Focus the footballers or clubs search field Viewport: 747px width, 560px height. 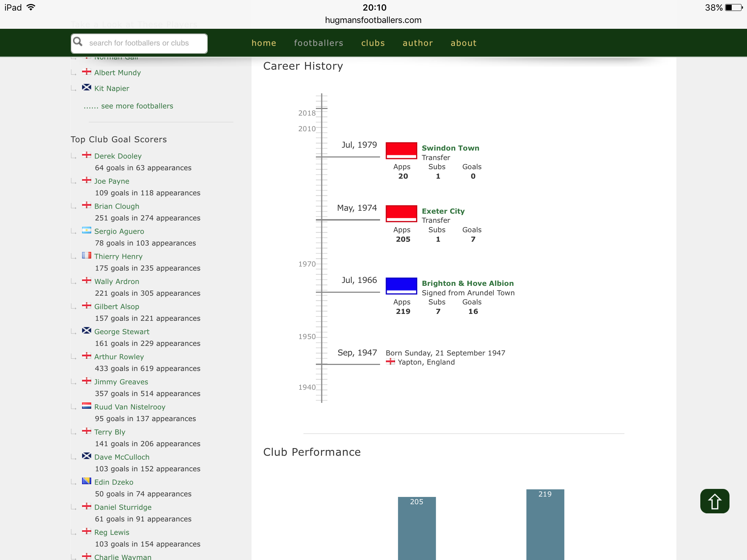[x=139, y=43]
